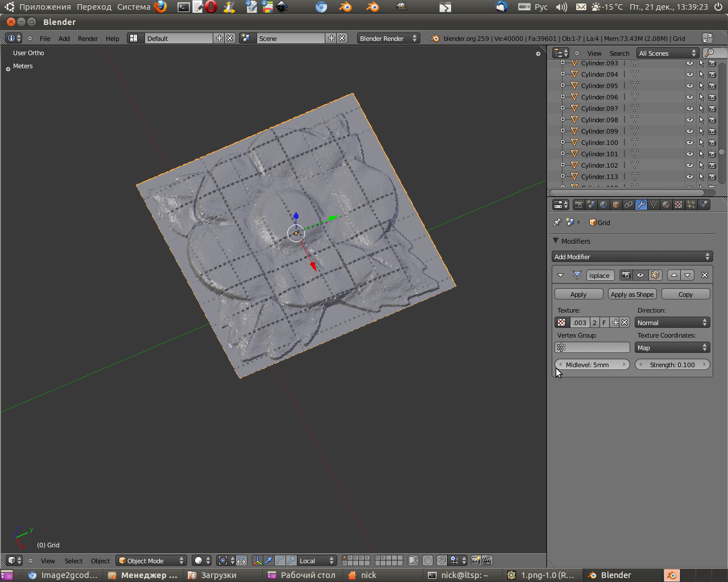Viewport: 728px width, 582px height.
Task: Click the Vertex Group input field
Action: (592, 348)
